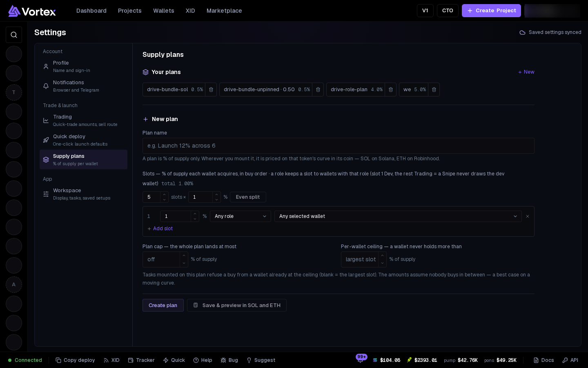Open XID in top navigation

[x=190, y=11]
